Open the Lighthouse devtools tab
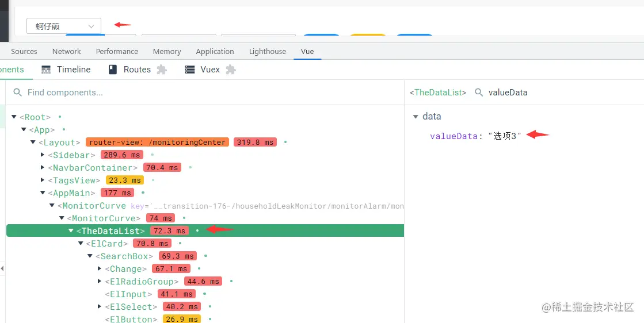644x323 pixels. click(x=268, y=51)
